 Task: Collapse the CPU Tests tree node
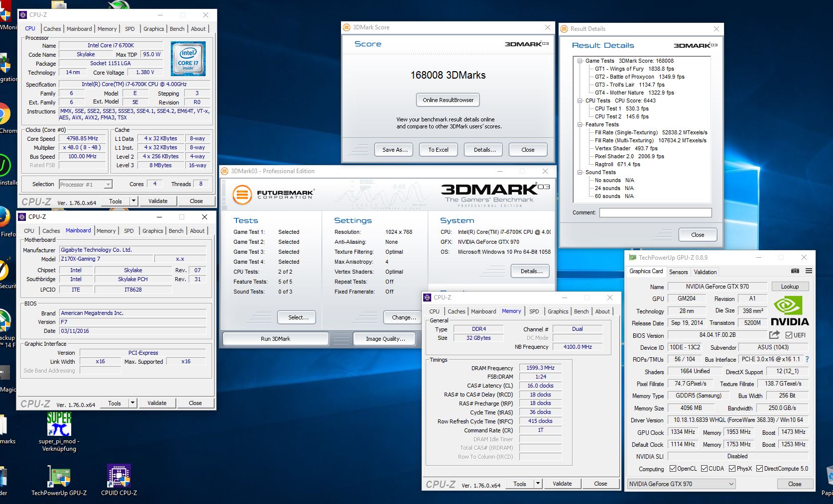coord(580,101)
